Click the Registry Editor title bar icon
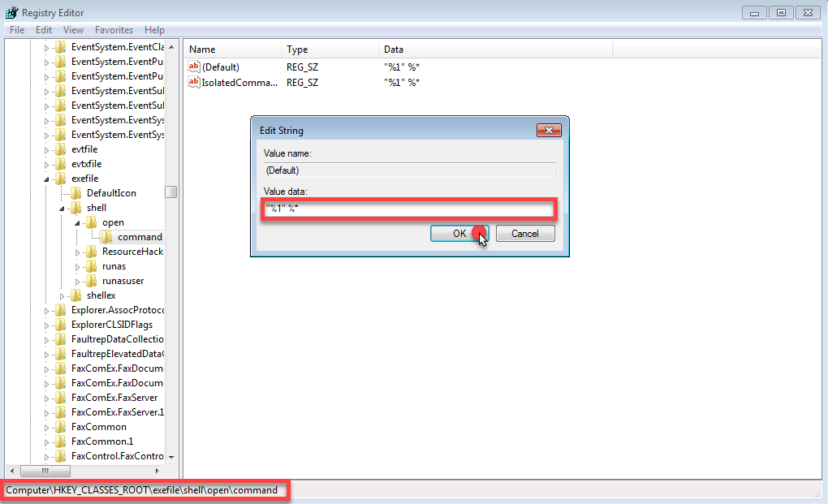 (12, 13)
